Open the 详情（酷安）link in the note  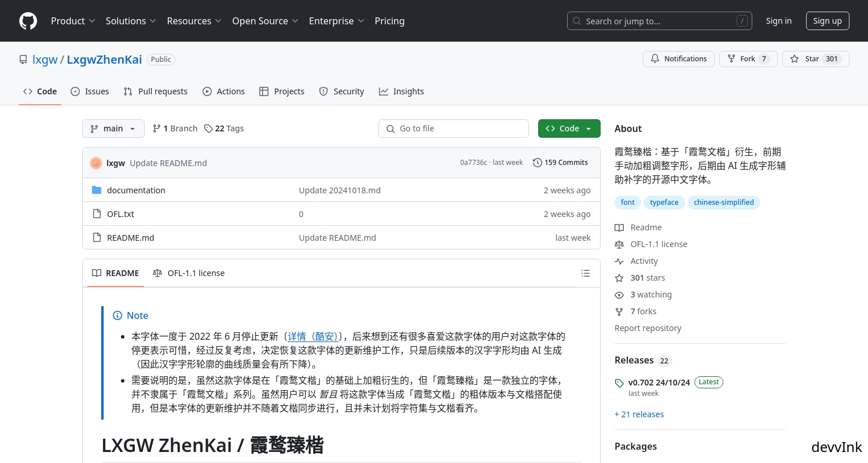[314, 336]
